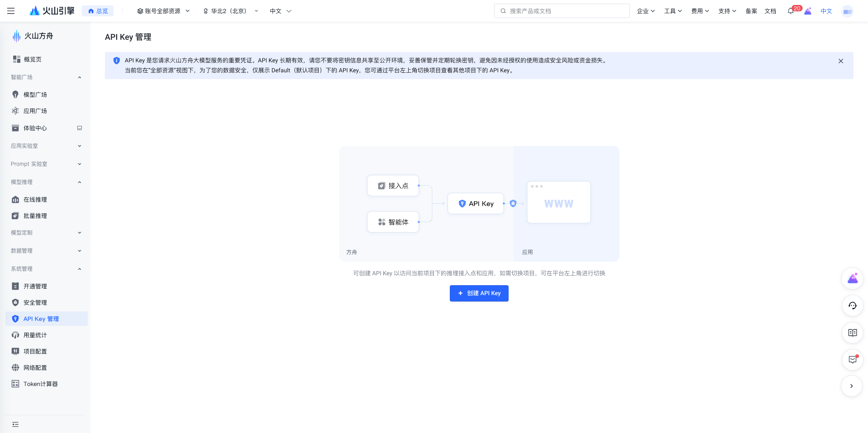Expand the 模型定制 section
The width and height of the screenshot is (868, 433).
pyautogui.click(x=45, y=232)
